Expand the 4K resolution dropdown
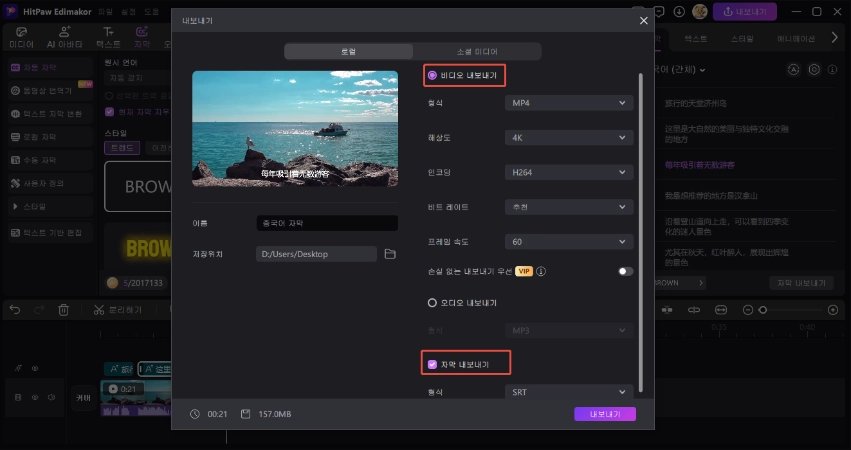Image resolution: width=851 pixels, height=450 pixels. tap(568, 137)
